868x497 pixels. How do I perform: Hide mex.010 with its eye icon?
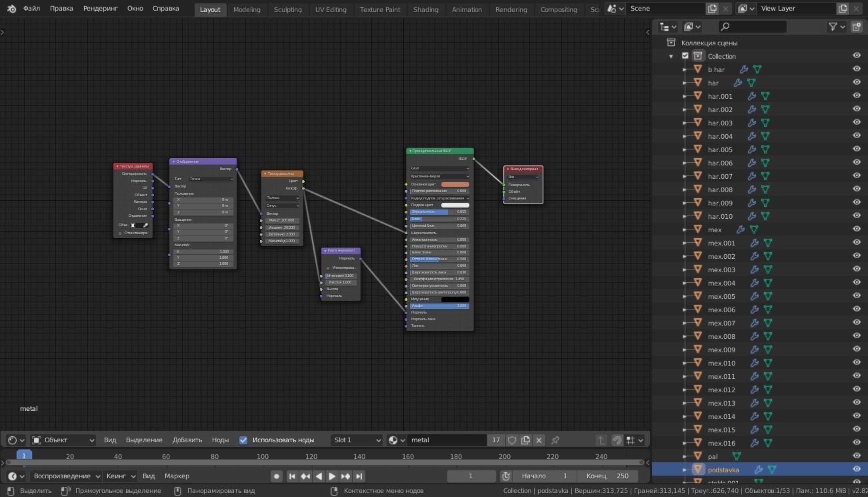pyautogui.click(x=857, y=363)
